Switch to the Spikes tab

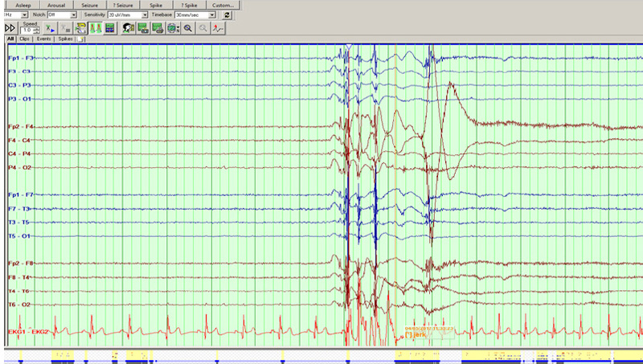[x=65, y=39]
